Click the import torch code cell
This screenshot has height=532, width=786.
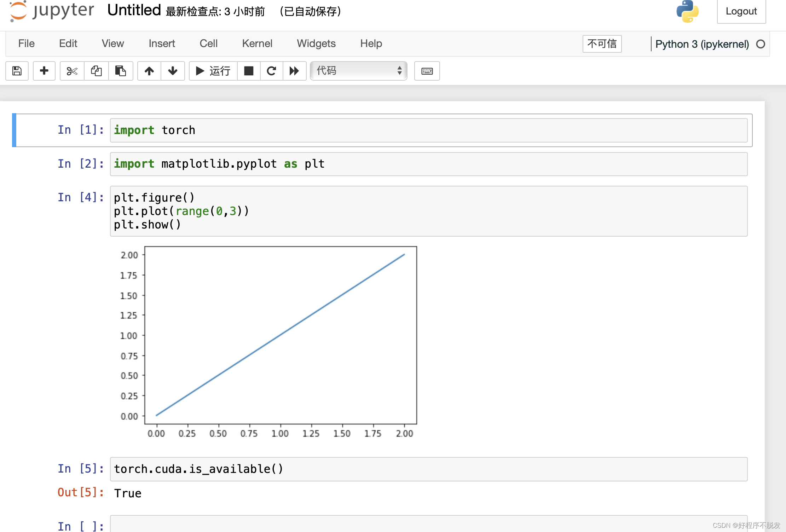[429, 130]
